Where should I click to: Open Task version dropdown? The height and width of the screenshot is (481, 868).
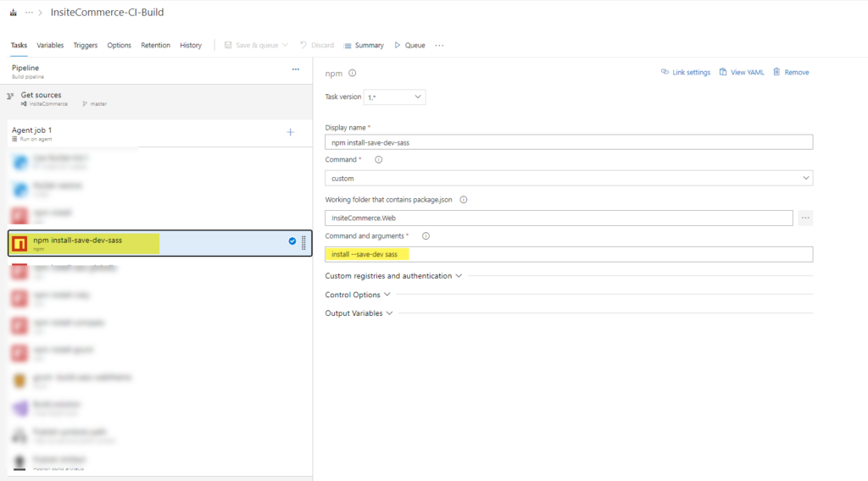(394, 97)
